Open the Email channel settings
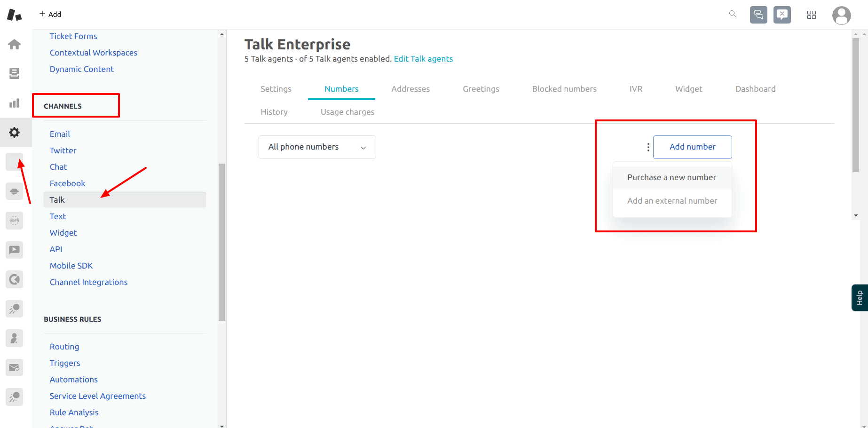Image resolution: width=868 pixels, height=428 pixels. [x=60, y=134]
